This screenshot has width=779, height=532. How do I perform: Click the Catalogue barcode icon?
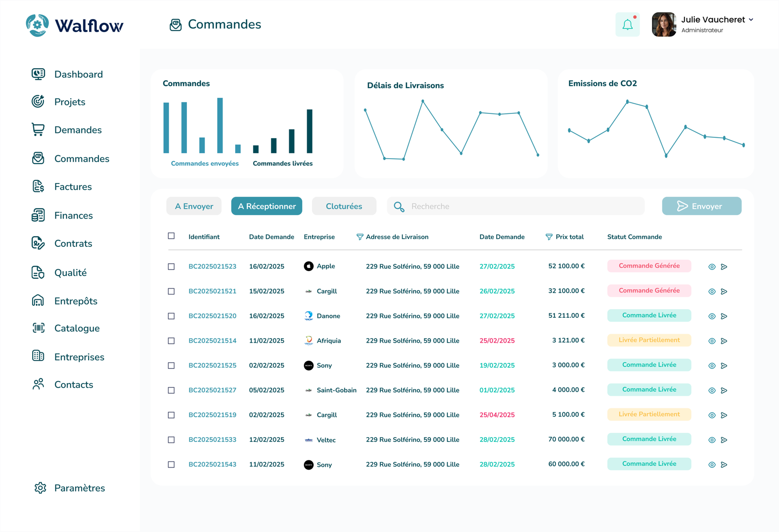click(38, 328)
